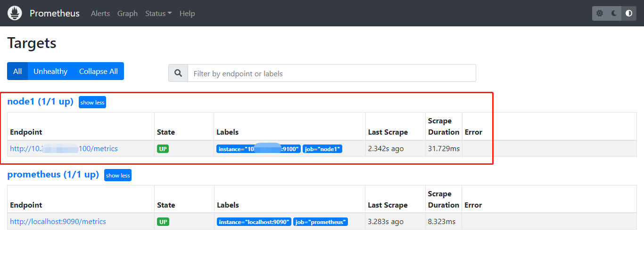The height and width of the screenshot is (257, 644).
Task: Toggle the Unhealthy targets filter
Action: tap(50, 71)
